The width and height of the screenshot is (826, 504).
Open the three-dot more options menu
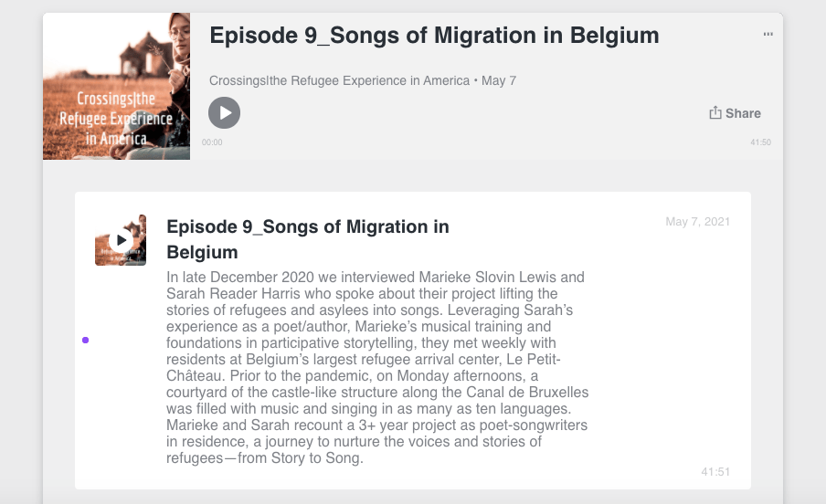pyautogui.click(x=768, y=35)
